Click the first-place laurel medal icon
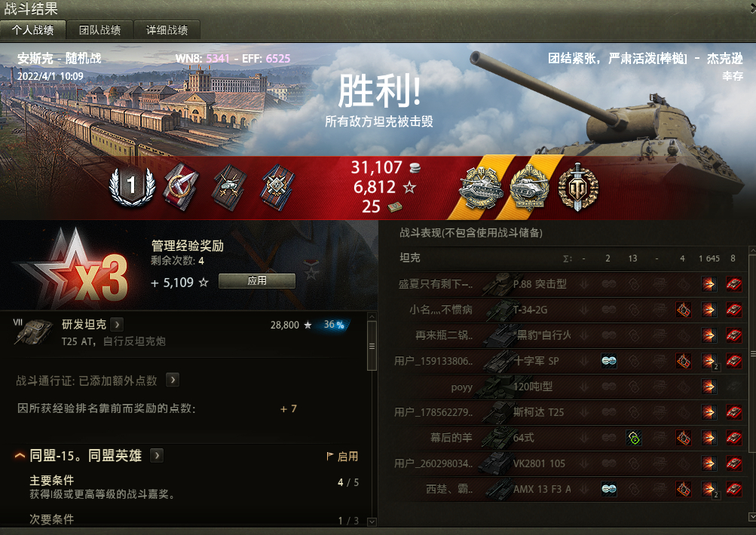The height and width of the screenshot is (535, 756). click(132, 187)
